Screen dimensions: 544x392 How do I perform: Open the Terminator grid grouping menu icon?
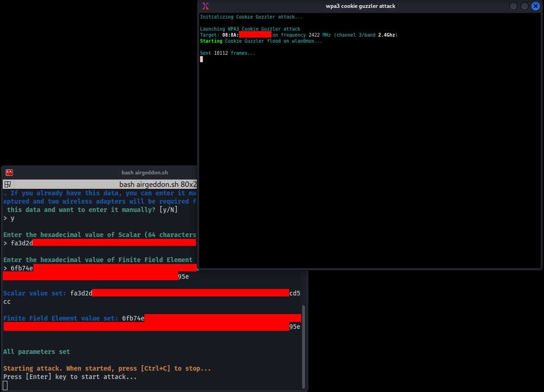coord(7,184)
